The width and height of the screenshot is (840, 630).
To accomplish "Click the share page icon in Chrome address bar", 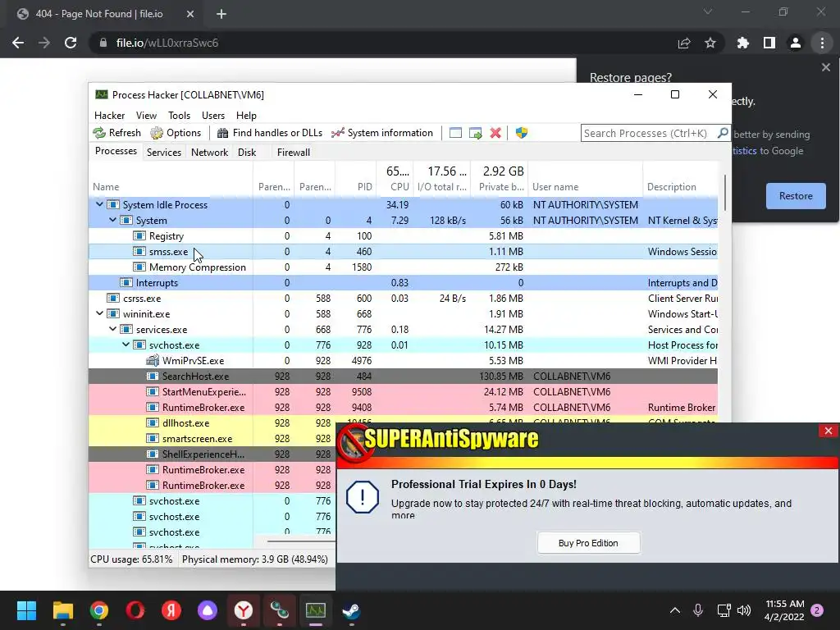I will pos(684,43).
